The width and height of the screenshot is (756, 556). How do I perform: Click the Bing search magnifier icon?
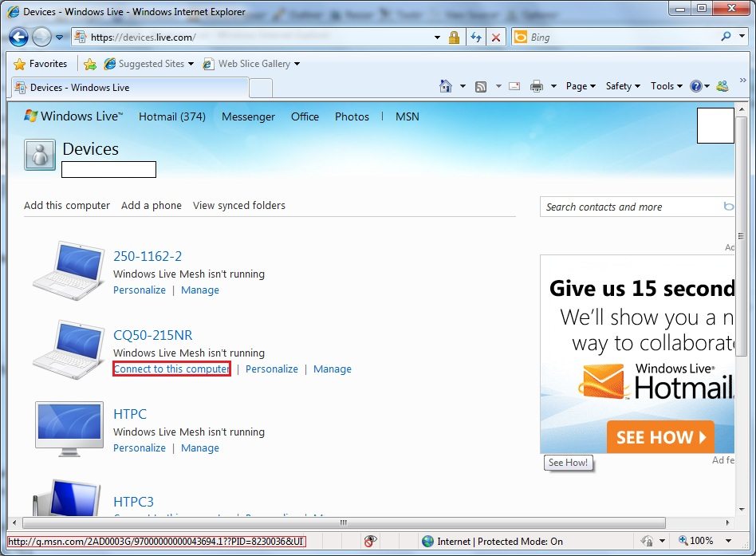[726, 37]
